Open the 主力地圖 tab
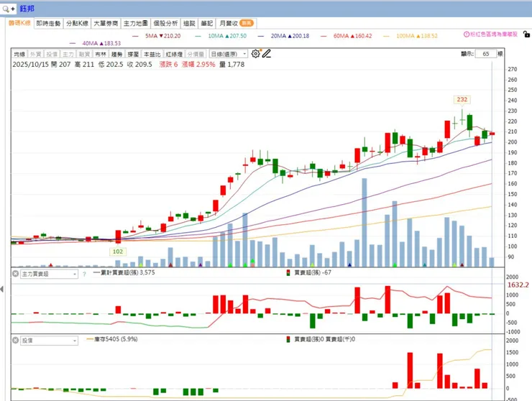Viewport: 532px width, 401px height. pyautogui.click(x=135, y=24)
